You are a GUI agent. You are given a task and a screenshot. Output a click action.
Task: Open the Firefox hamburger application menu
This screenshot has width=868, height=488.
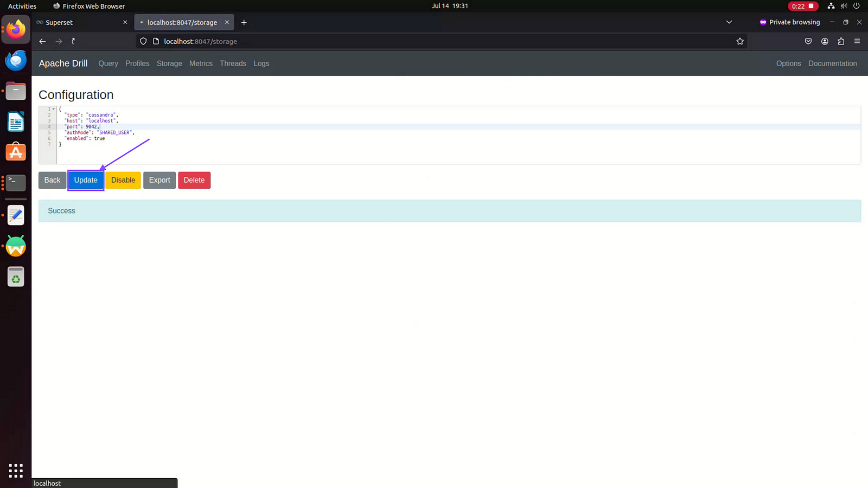coord(857,41)
